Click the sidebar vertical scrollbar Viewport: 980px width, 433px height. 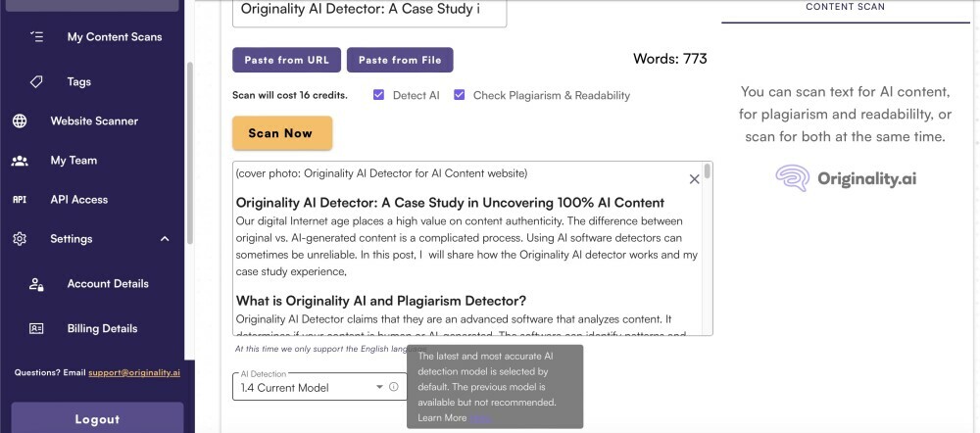tap(190, 153)
